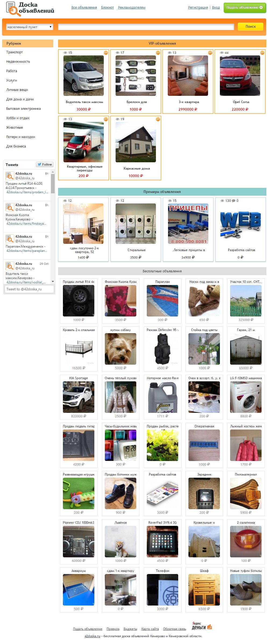The height and width of the screenshot is (644, 268).
Task: Click the Подать объявление green button
Action: 245,8
